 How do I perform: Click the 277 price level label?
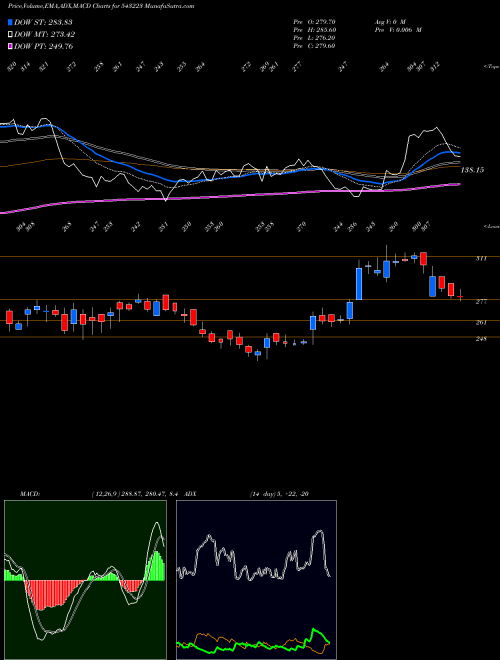481,301
